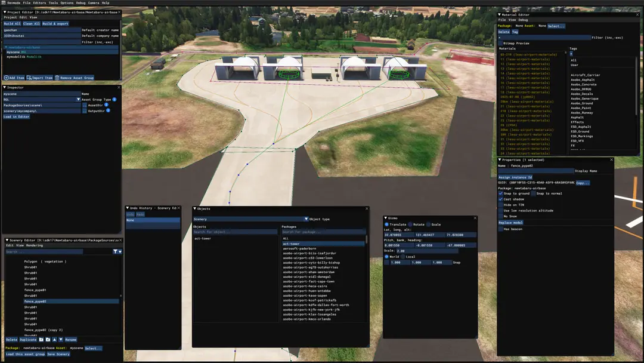Select Local coordinate space in Gizmo
The height and width of the screenshot is (363, 644).
point(402,257)
